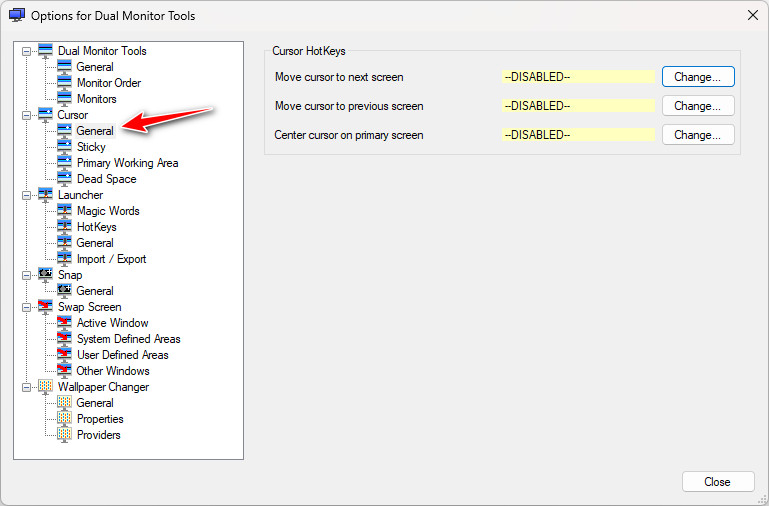
Task: Click the Wallpaper Changer node icon
Action: point(45,387)
